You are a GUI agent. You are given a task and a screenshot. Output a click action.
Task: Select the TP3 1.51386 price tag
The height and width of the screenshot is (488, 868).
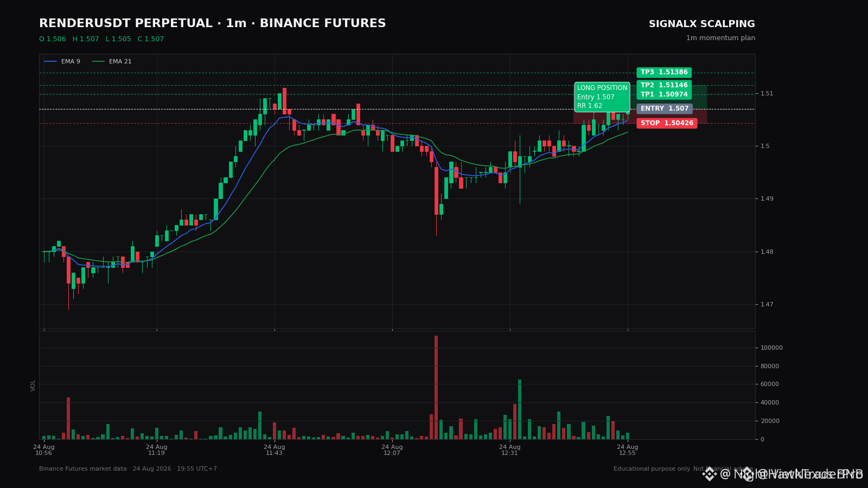[664, 73]
